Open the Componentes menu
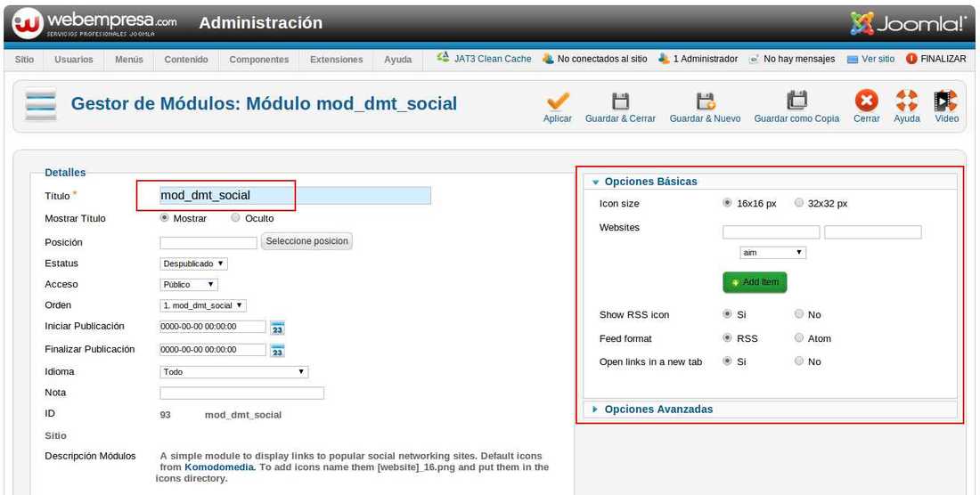980x495 pixels. (x=258, y=60)
